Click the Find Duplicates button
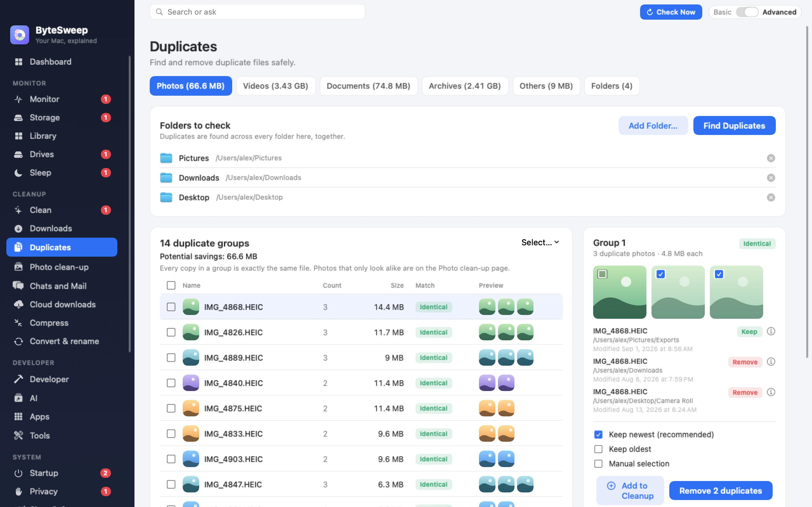 (734, 125)
